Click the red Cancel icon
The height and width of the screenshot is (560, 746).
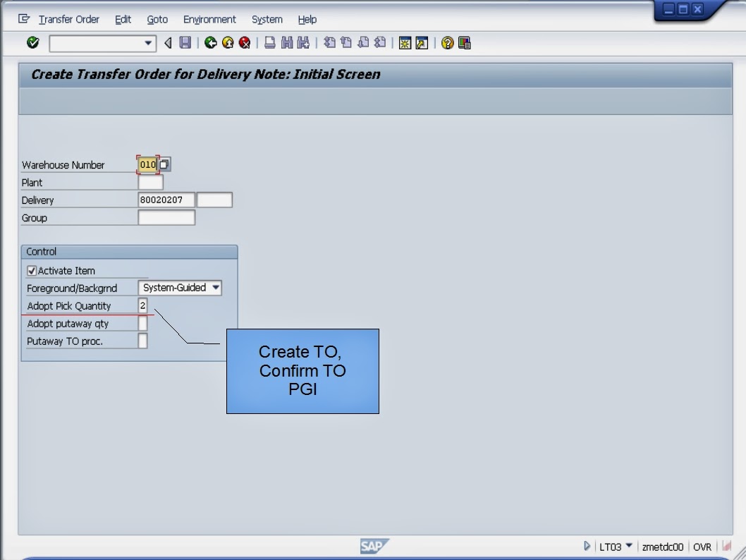click(243, 43)
